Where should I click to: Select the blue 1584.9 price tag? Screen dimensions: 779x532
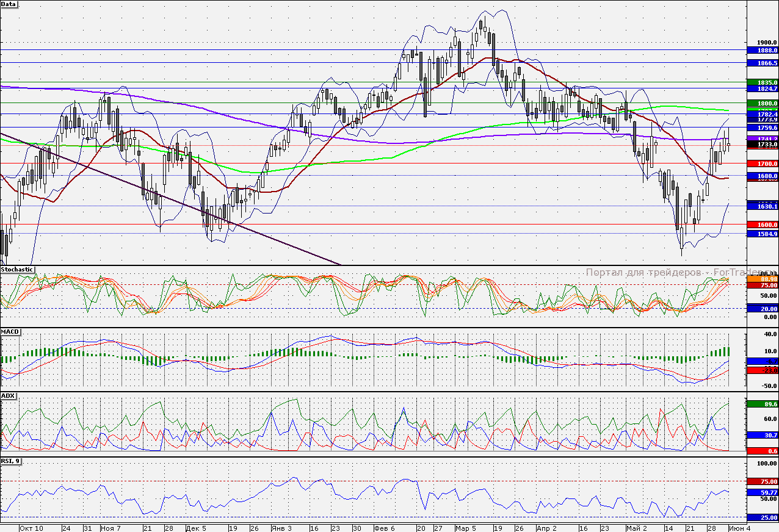tap(762, 234)
